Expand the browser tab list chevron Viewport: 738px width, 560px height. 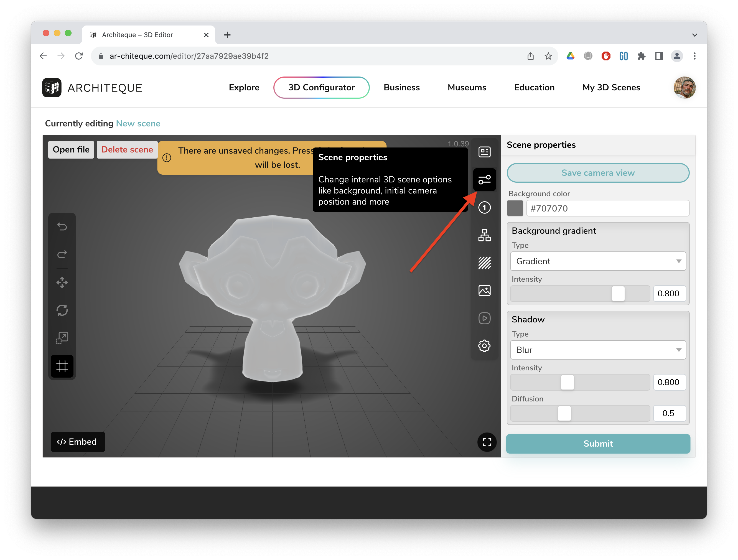[x=694, y=35]
